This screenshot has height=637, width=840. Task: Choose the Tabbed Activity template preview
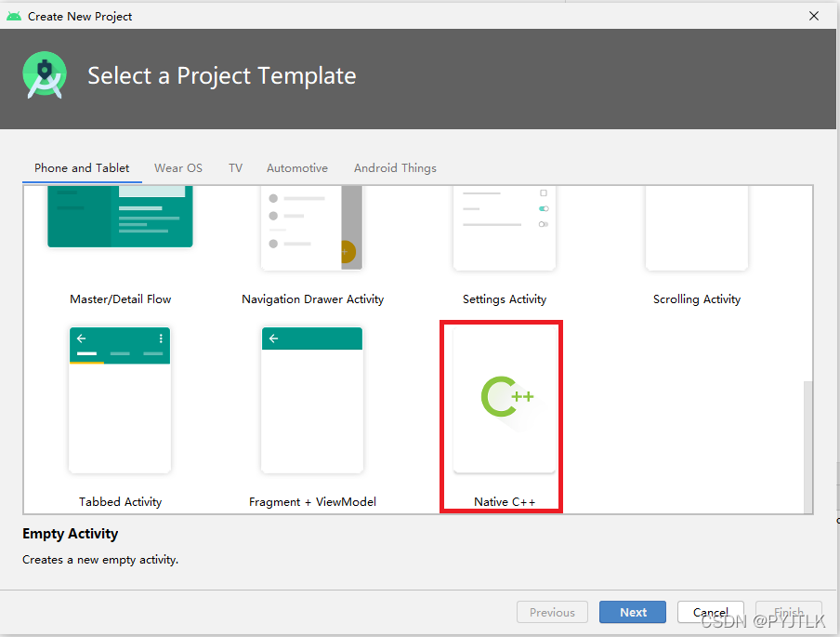120,401
